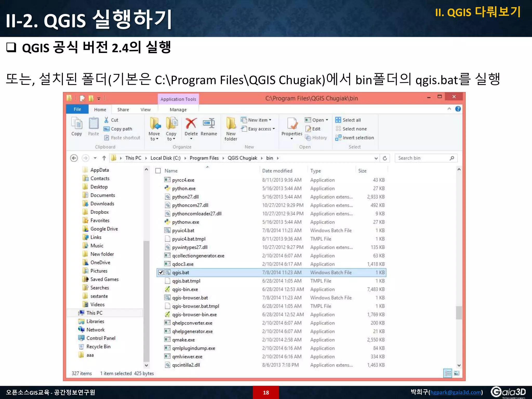Switch to the Share ribbon tab
Viewport: 532px width, 399px height.
123,110
